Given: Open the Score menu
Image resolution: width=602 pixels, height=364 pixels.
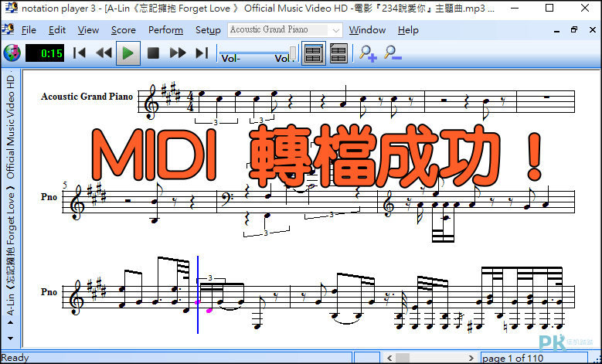Looking at the screenshot, I should (x=123, y=30).
